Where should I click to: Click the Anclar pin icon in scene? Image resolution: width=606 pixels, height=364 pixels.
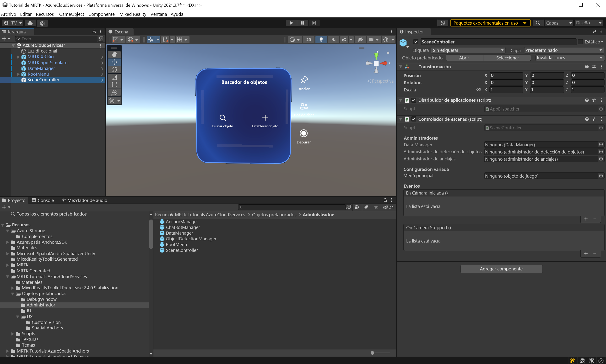point(304,79)
